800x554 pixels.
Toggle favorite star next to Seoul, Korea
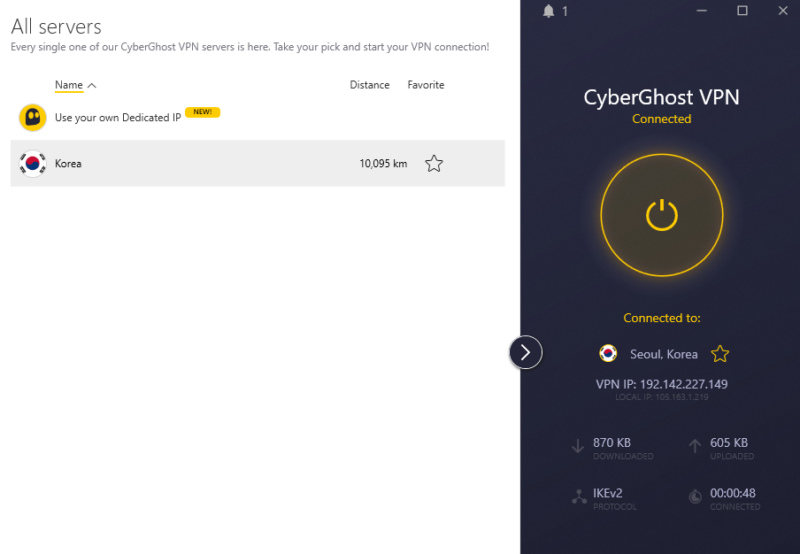point(720,354)
